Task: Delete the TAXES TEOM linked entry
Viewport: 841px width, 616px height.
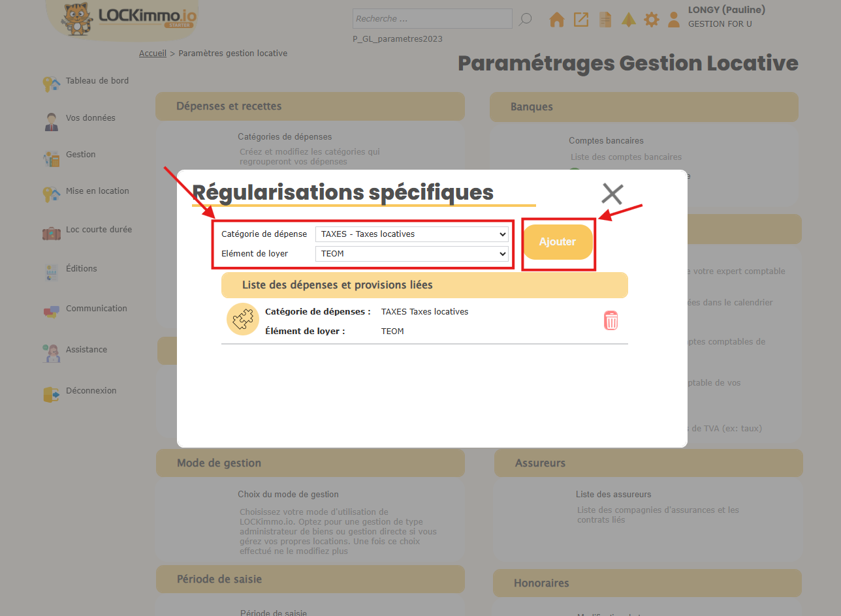Action: point(611,320)
